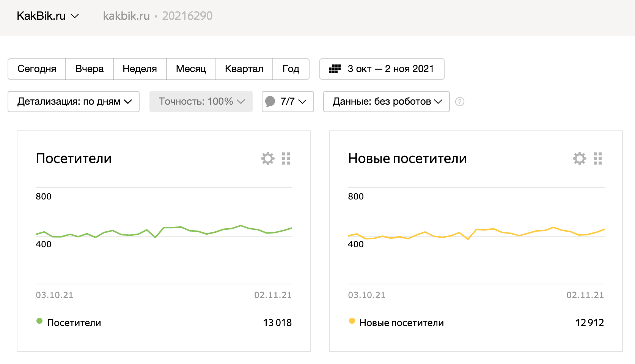
Task: Click 03.10.21 date under Посетители chart
Action: [55, 295]
